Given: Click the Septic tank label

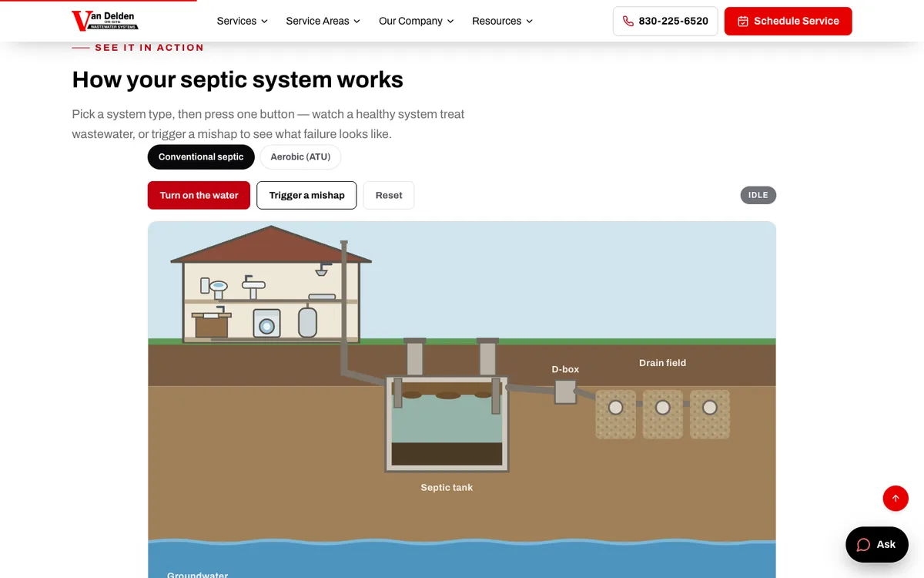Looking at the screenshot, I should [447, 487].
